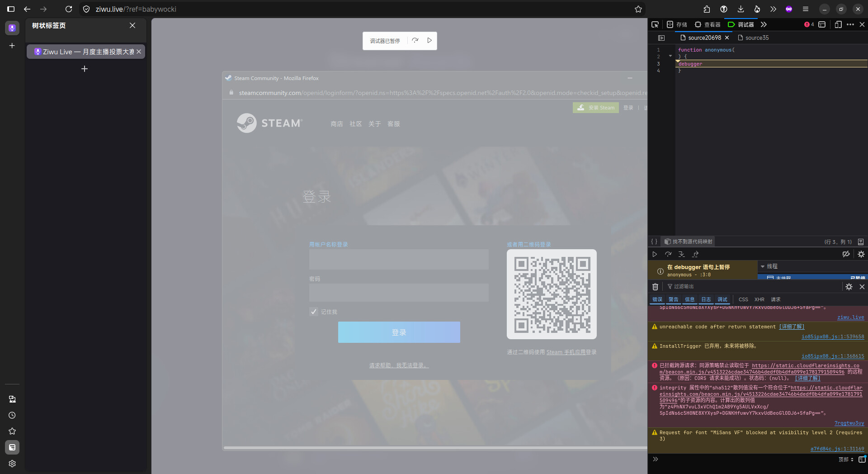This screenshot has height=474, width=868.
Task: Open the error count badge showing 4
Action: coord(809,24)
